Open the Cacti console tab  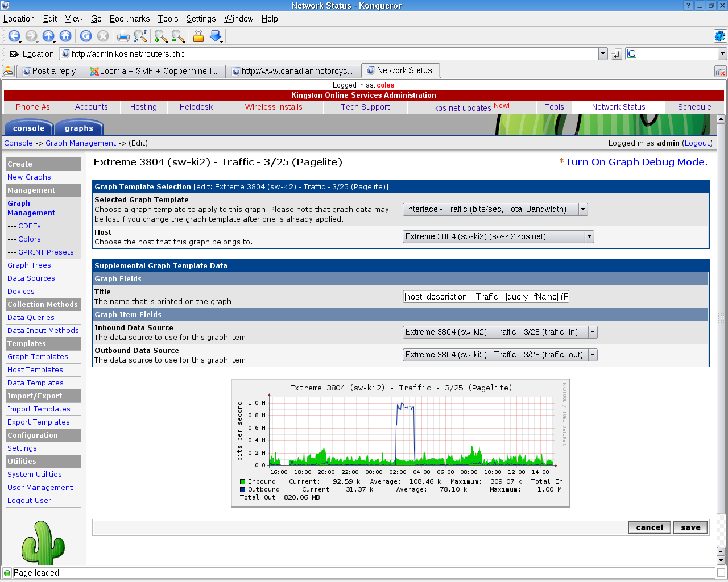tap(28, 128)
